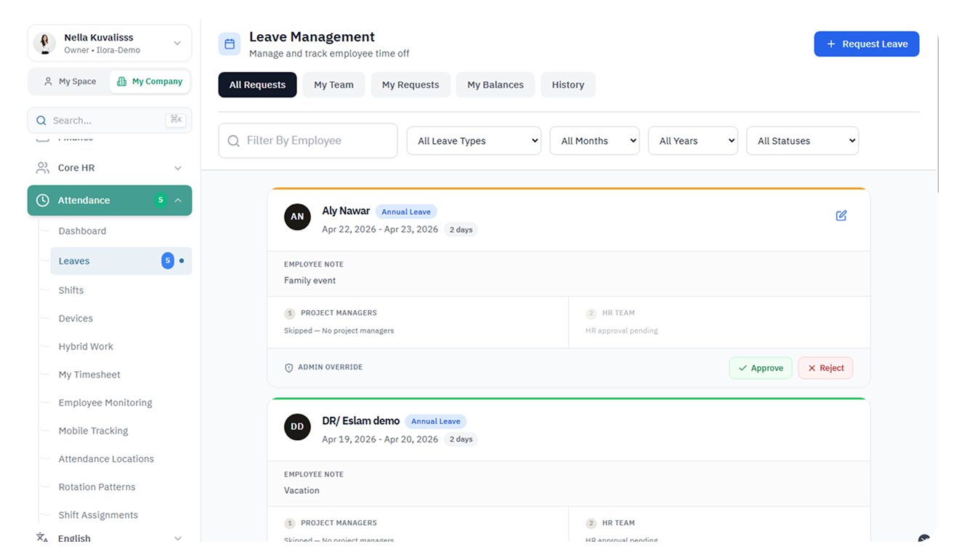Click the magnifier icon in sidebar search
The image size is (959, 560).
pos(41,121)
